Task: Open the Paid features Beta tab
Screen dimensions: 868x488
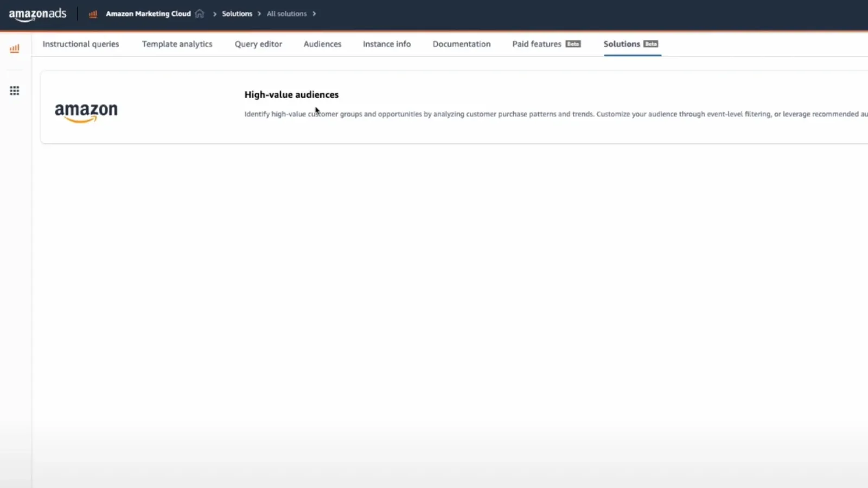Action: coord(546,44)
